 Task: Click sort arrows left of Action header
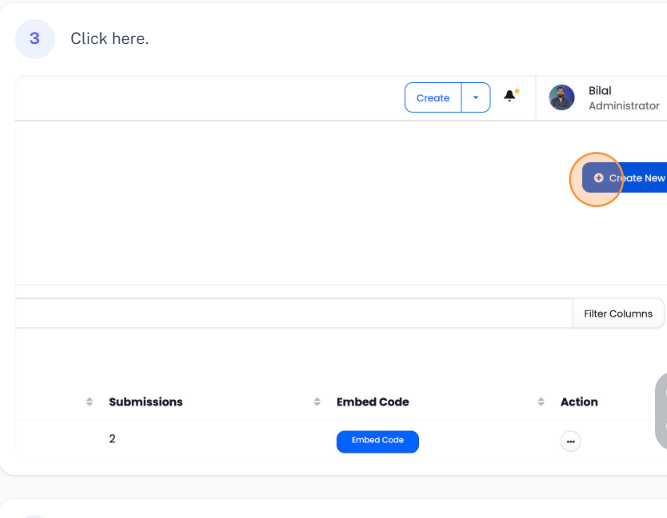click(x=542, y=402)
